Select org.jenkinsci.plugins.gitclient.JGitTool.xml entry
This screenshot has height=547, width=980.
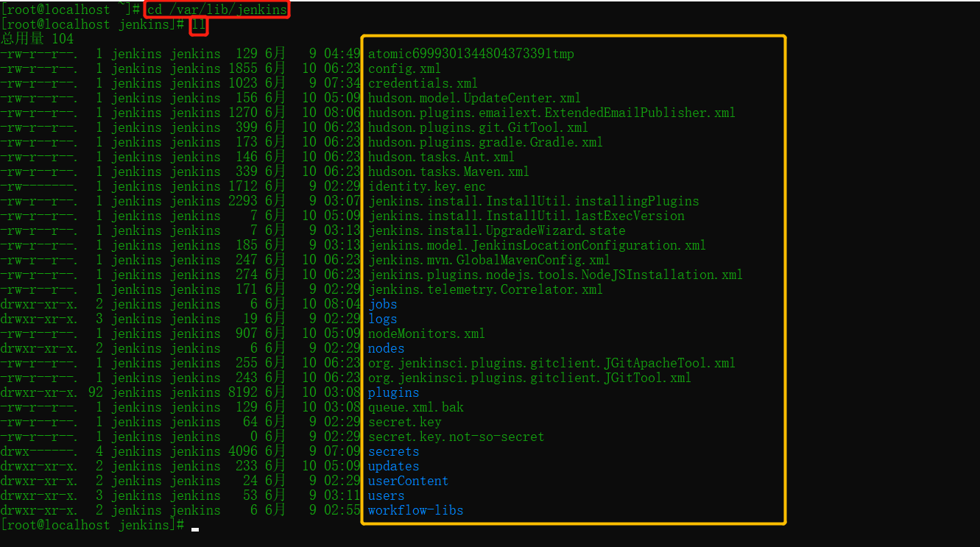(530, 378)
